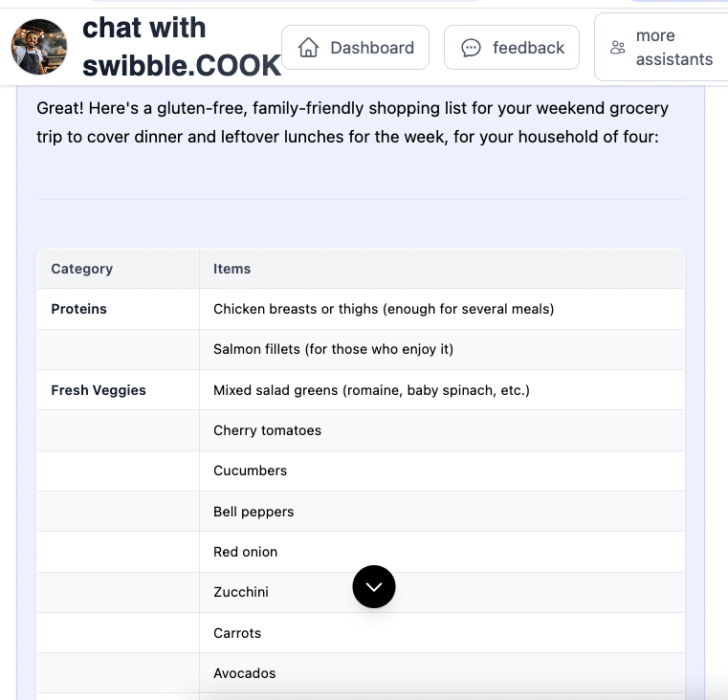Click the Cherry tomatoes row
Image resolution: width=728 pixels, height=700 pixels.
268,430
